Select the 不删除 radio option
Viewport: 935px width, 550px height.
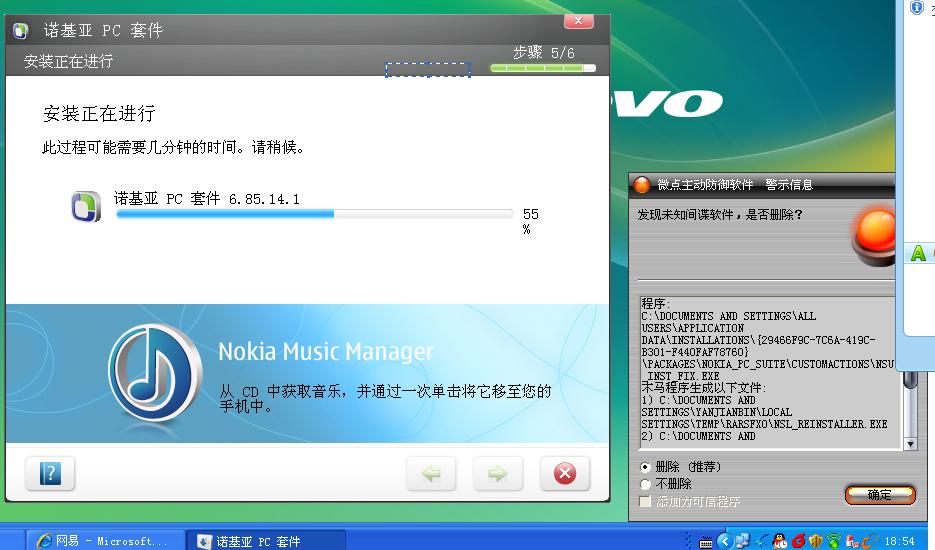click(x=646, y=484)
